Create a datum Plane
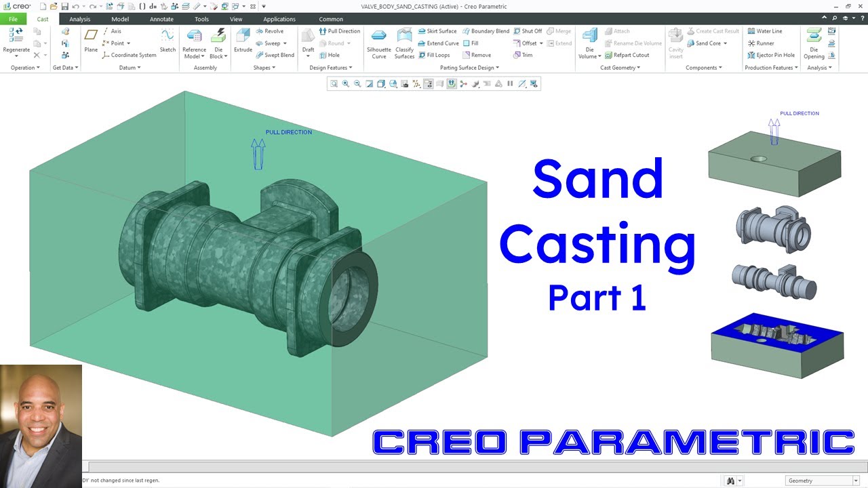The width and height of the screenshot is (868, 488). pos(91,40)
